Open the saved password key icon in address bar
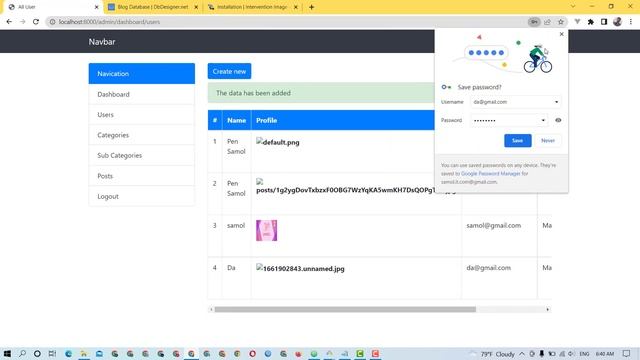Viewport: 640px width, 360px height. [x=534, y=22]
